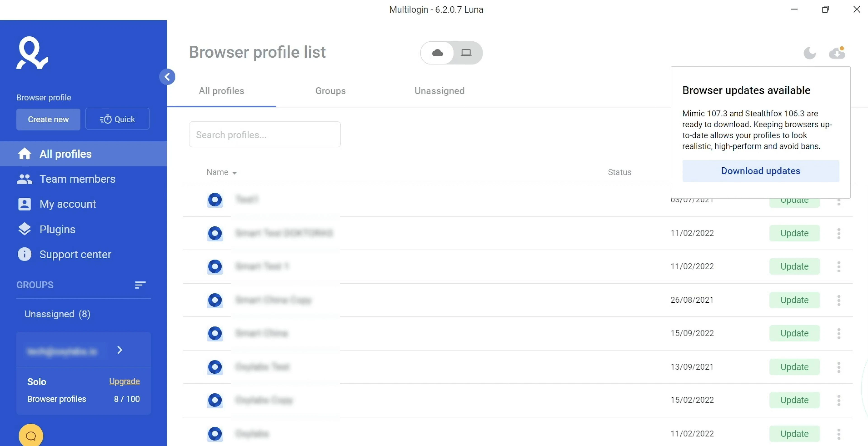Click Mimic browser icon for 13/09/2021 row
Image resolution: width=868 pixels, height=446 pixels.
click(215, 367)
